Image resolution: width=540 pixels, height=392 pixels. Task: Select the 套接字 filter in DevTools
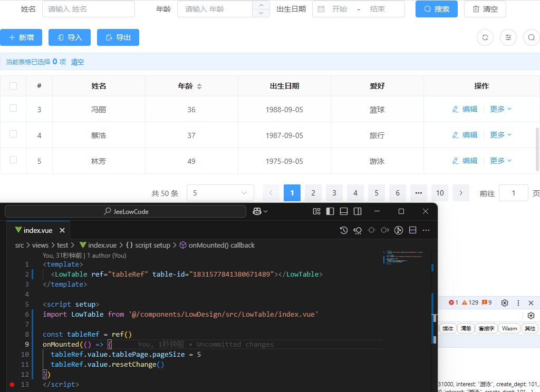point(487,328)
